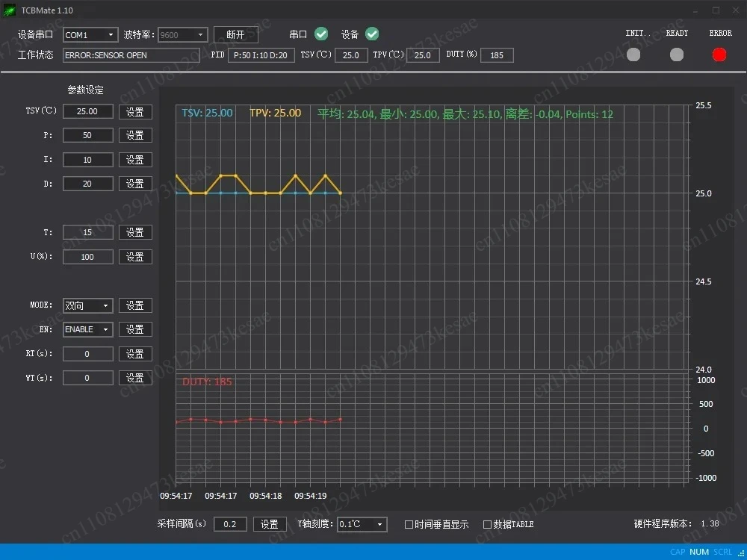Apply the TSV(℃) value with its 设置 button

135,112
